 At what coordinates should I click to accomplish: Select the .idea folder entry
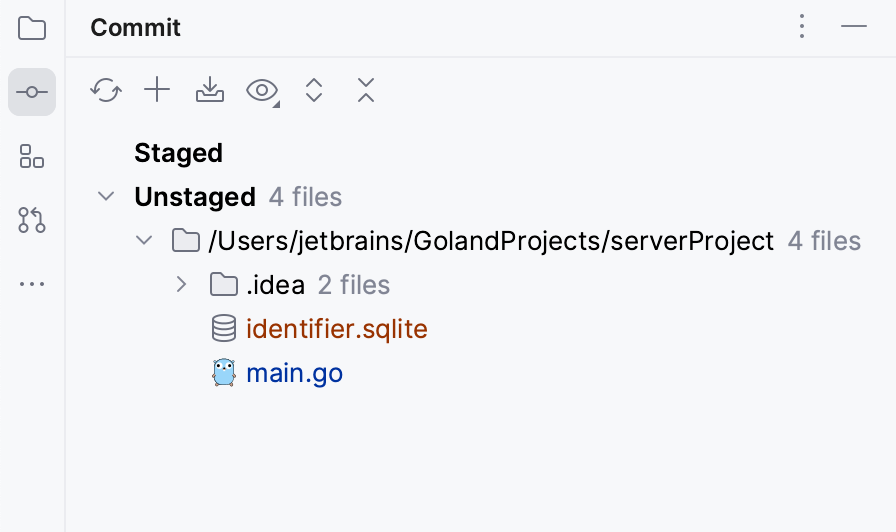pyautogui.click(x=275, y=285)
